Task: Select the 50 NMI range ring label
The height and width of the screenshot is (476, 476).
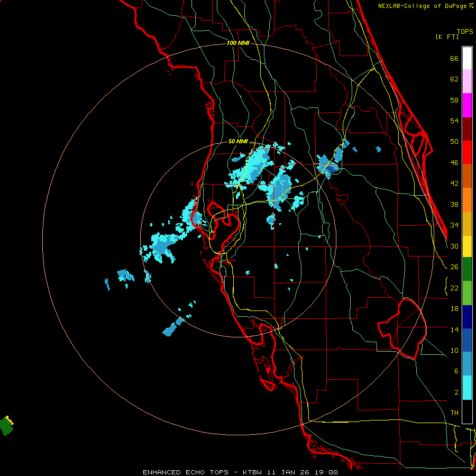Action: (238, 141)
